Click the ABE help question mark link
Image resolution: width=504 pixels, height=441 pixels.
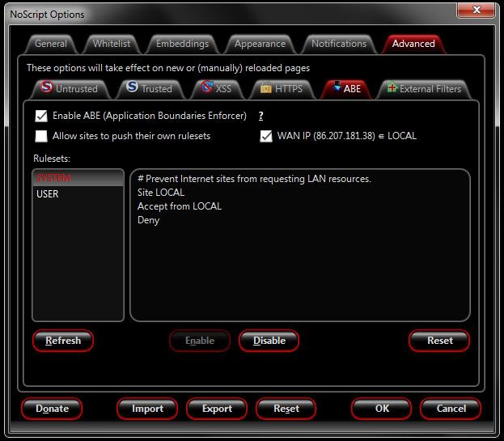pyautogui.click(x=261, y=116)
